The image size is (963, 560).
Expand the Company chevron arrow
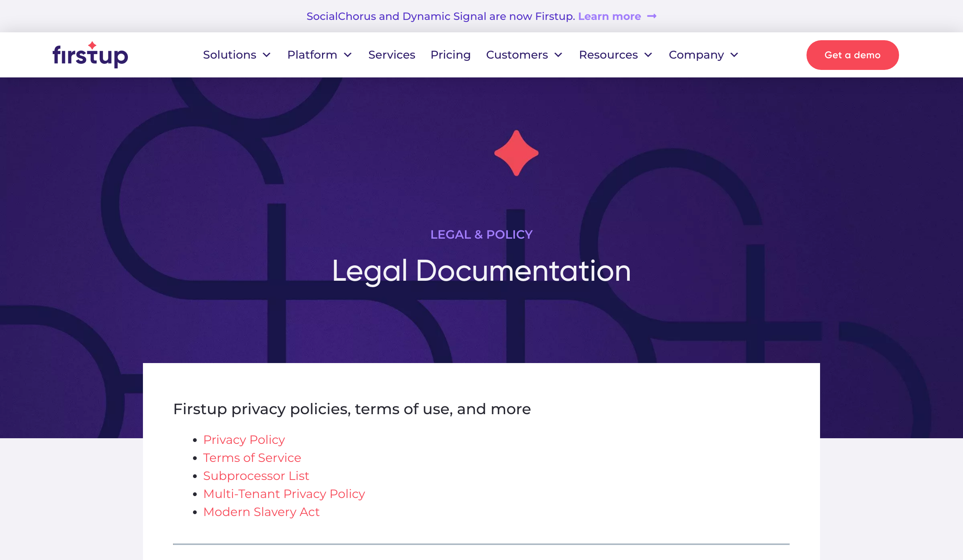[734, 55]
